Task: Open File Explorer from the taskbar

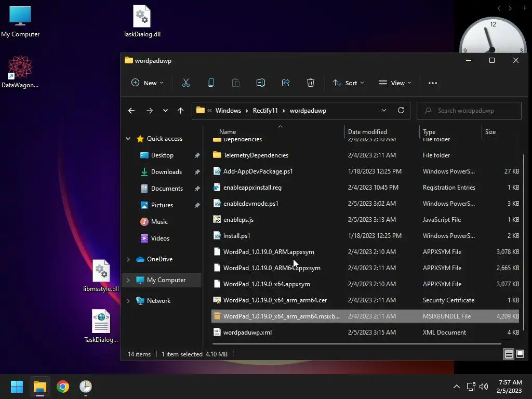Action: click(x=39, y=387)
